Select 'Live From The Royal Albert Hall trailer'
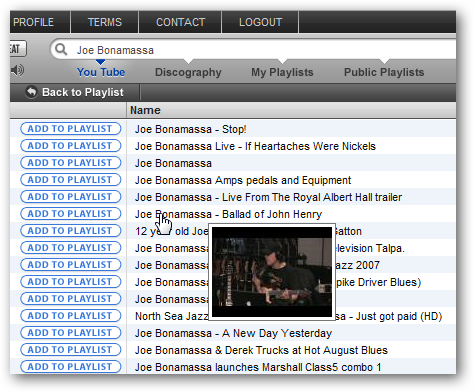 click(x=268, y=197)
